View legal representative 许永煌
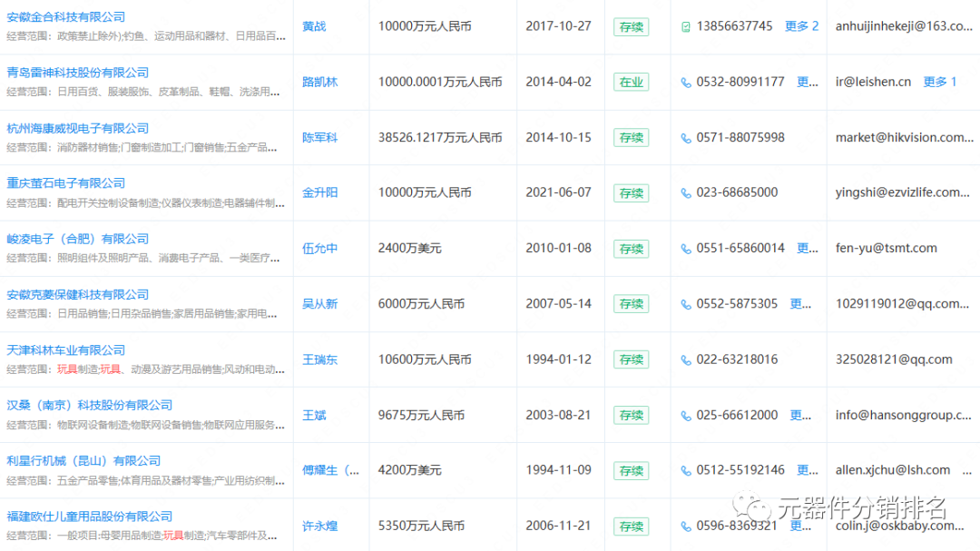The height and width of the screenshot is (551, 980). [320, 526]
